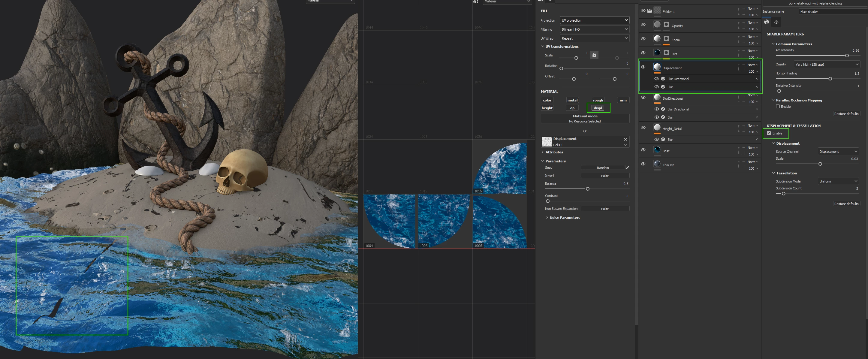Screen dimensions: 868x359
Task: Click the Folder 1 folder icon
Action: pos(649,11)
